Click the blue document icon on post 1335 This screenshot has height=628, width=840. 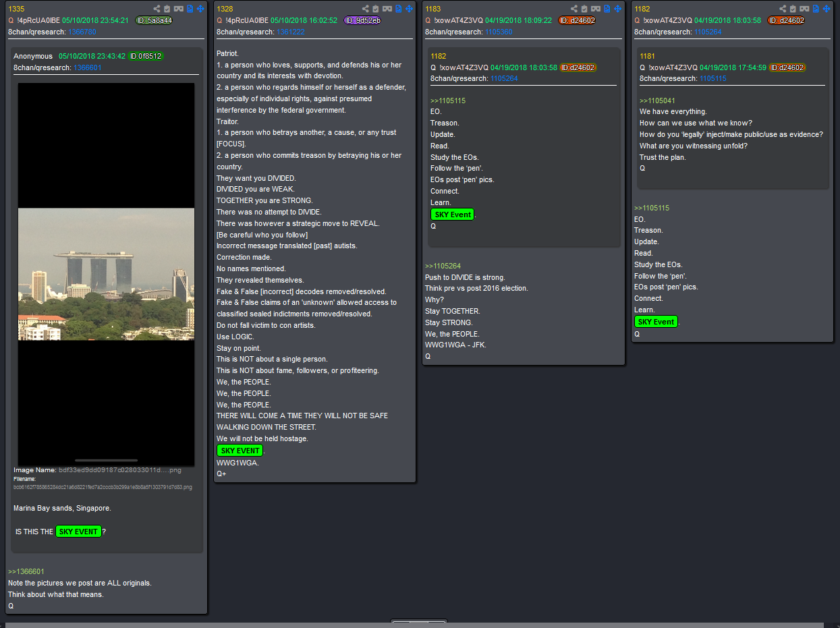(x=190, y=9)
